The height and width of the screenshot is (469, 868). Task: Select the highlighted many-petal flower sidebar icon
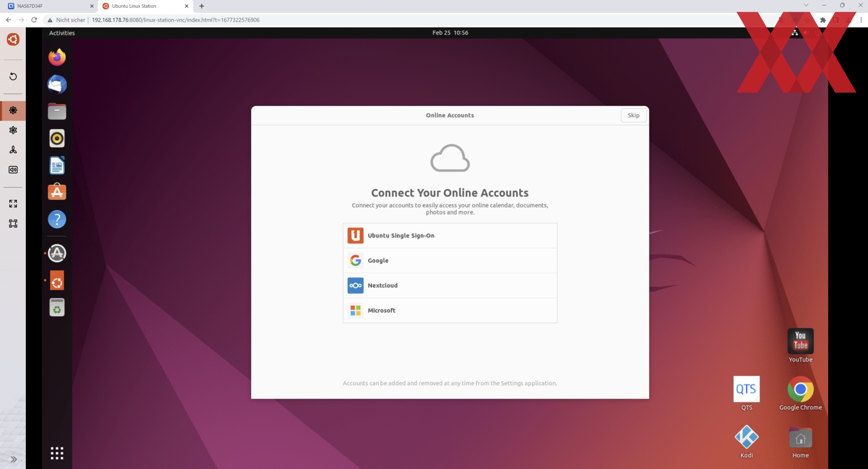click(13, 110)
